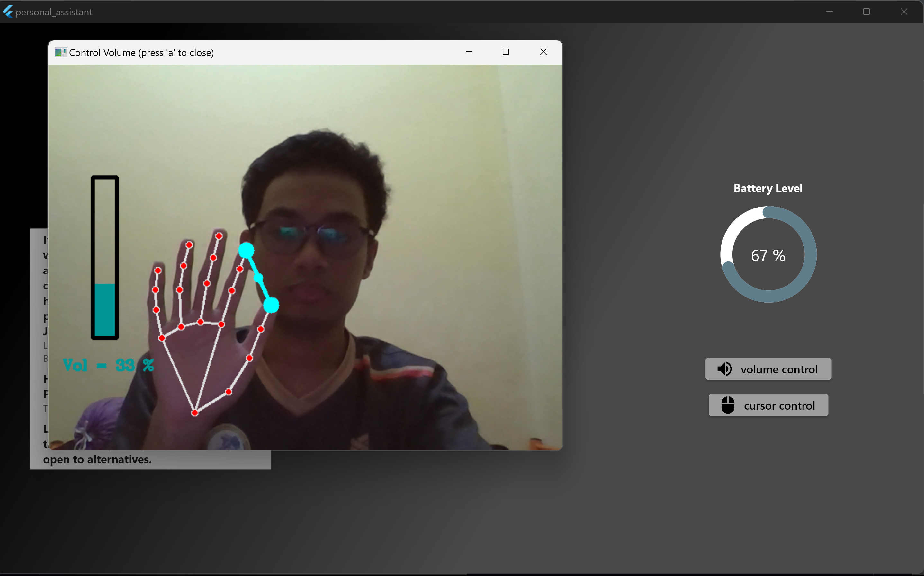Close the Control Volume window
Image resolution: width=924 pixels, height=576 pixels.
click(543, 52)
